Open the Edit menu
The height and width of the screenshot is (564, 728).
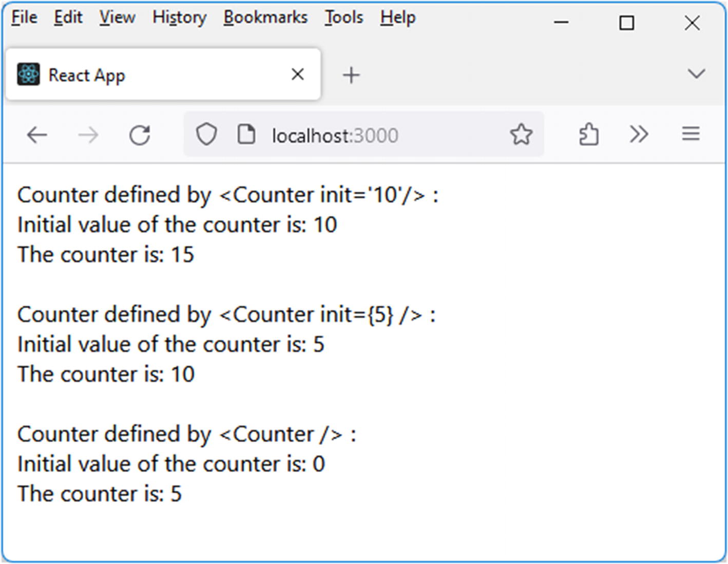click(68, 17)
